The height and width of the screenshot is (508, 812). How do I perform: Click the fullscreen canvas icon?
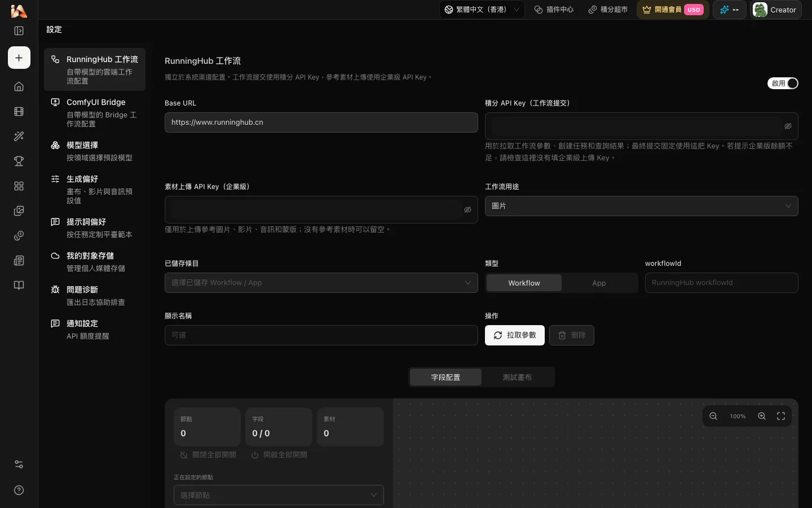(x=781, y=416)
